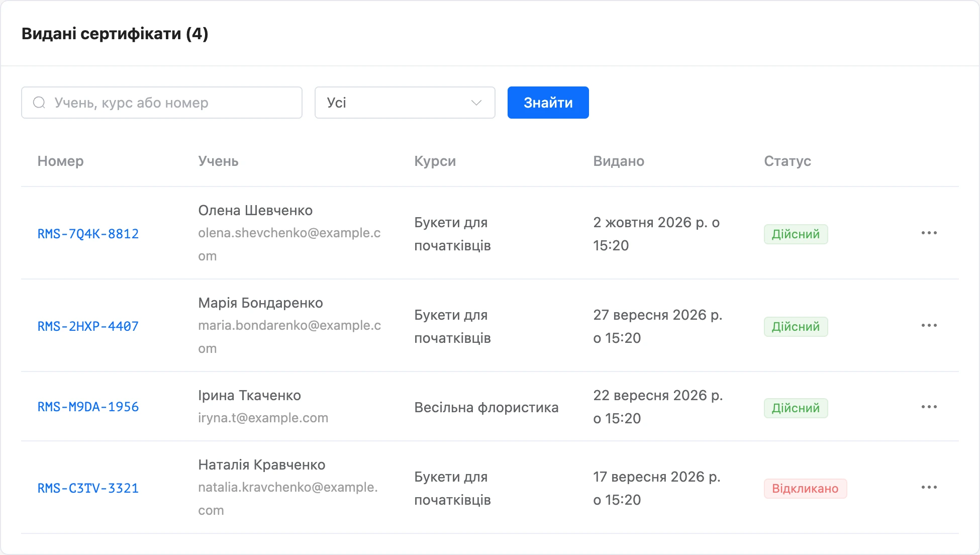This screenshot has width=980, height=555.
Task: Open actions menu for Наталія Кравченко row
Action: click(x=929, y=488)
